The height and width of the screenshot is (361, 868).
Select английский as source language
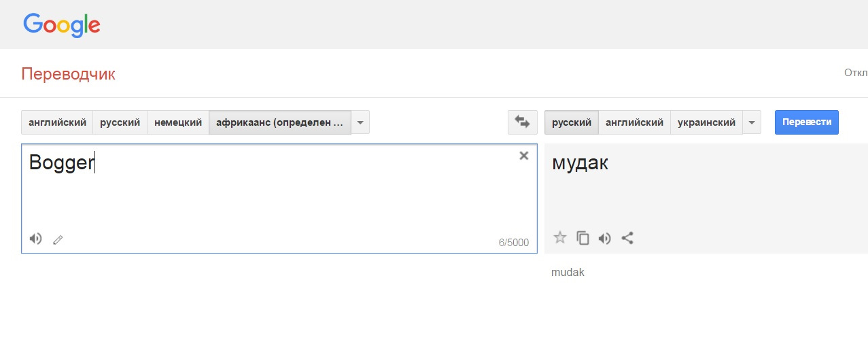[57, 122]
